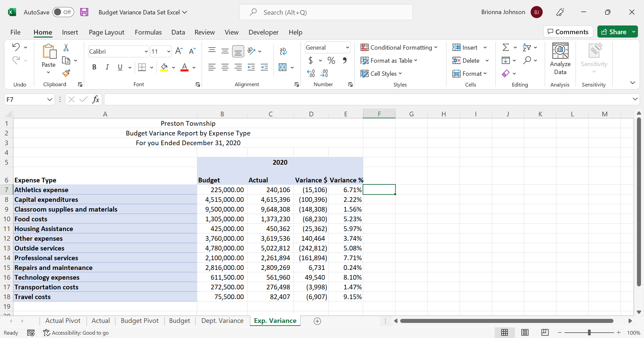This screenshot has width=644, height=338.
Task: Click the Increase Font Size icon
Action: point(179,51)
